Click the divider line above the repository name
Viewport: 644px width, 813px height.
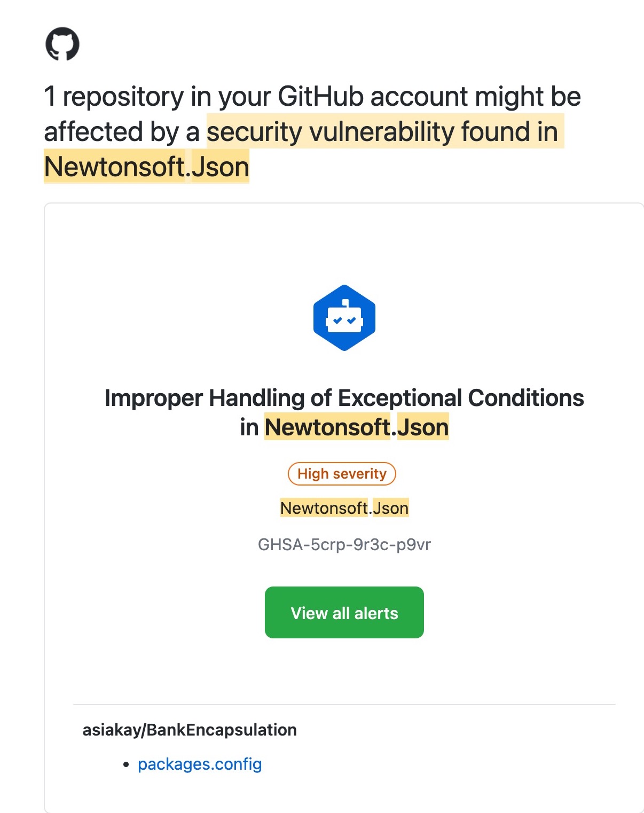click(344, 705)
